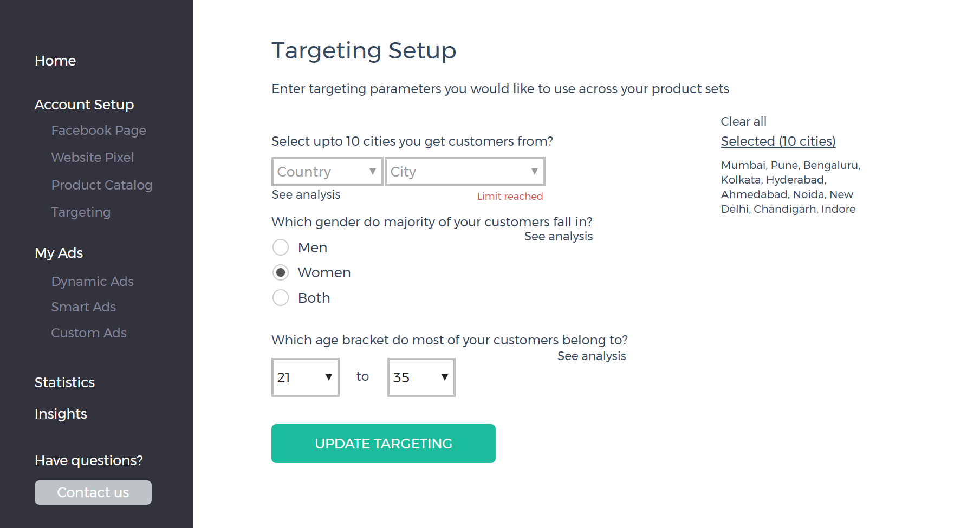Go to Smart Ads
The image size is (980, 528).
click(83, 307)
